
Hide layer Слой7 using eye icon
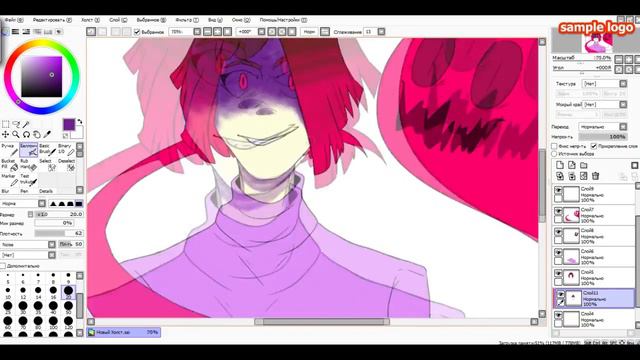pos(558,211)
